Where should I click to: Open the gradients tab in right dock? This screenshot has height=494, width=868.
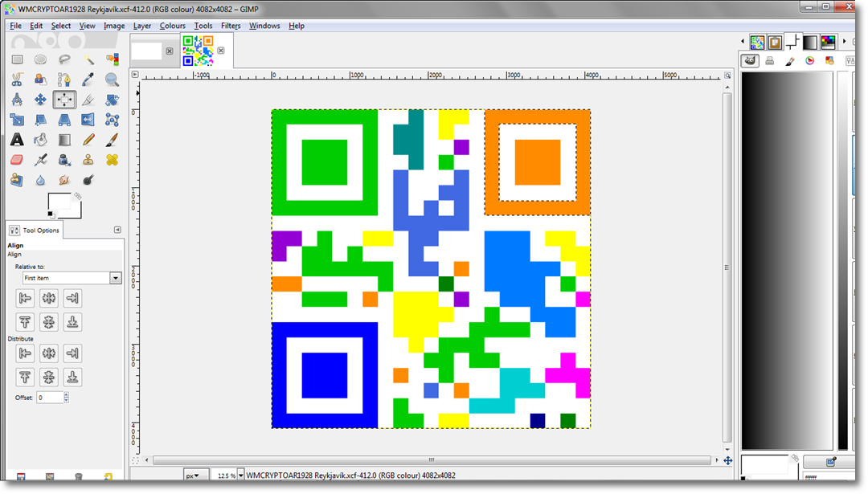pos(810,42)
